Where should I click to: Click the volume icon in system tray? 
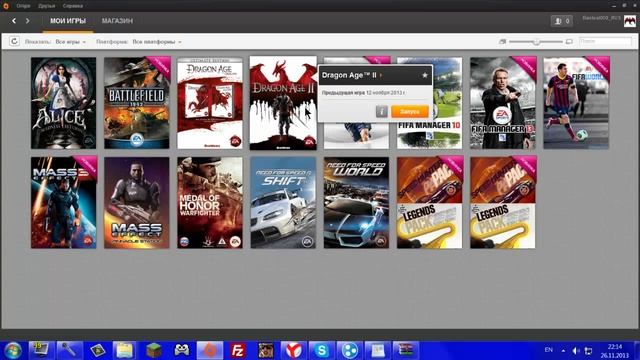coord(576,351)
